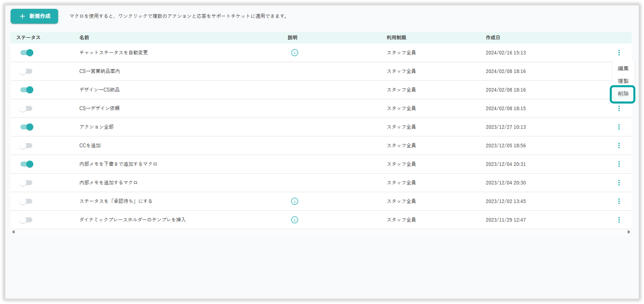Image resolution: width=644 pixels, height=304 pixels.
Task: Click info icon for チャットステータスを自動変更
Action: click(x=295, y=53)
